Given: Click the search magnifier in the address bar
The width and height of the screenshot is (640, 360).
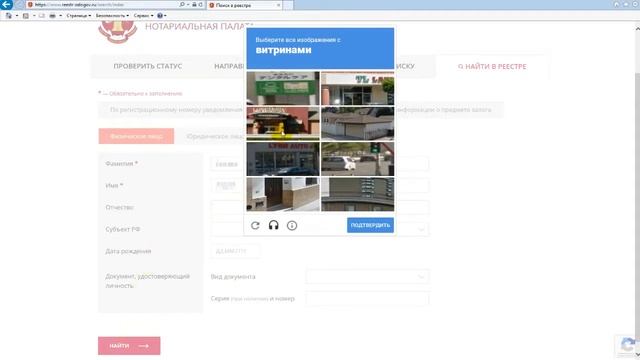Looking at the screenshot, I should (182, 4).
